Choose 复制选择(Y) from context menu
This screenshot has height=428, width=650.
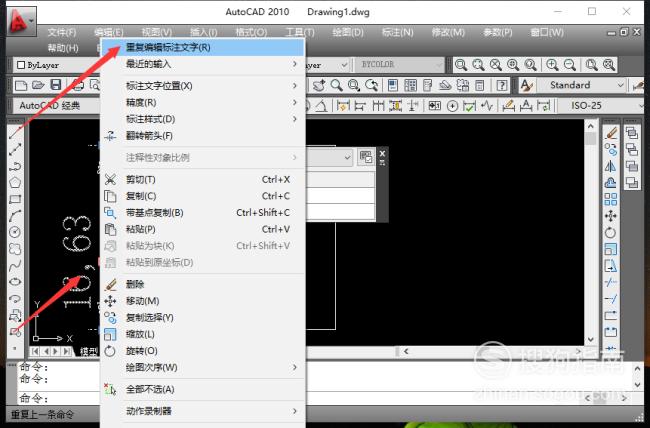click(203, 318)
